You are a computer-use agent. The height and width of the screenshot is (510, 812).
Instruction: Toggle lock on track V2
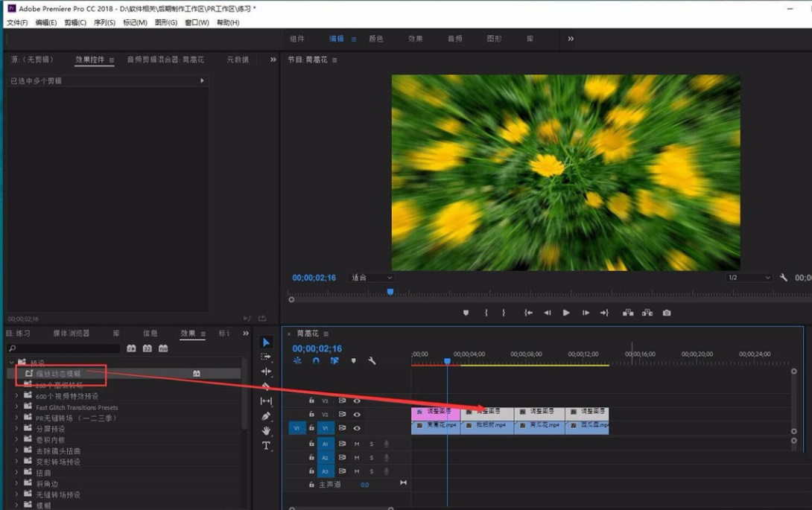point(311,415)
